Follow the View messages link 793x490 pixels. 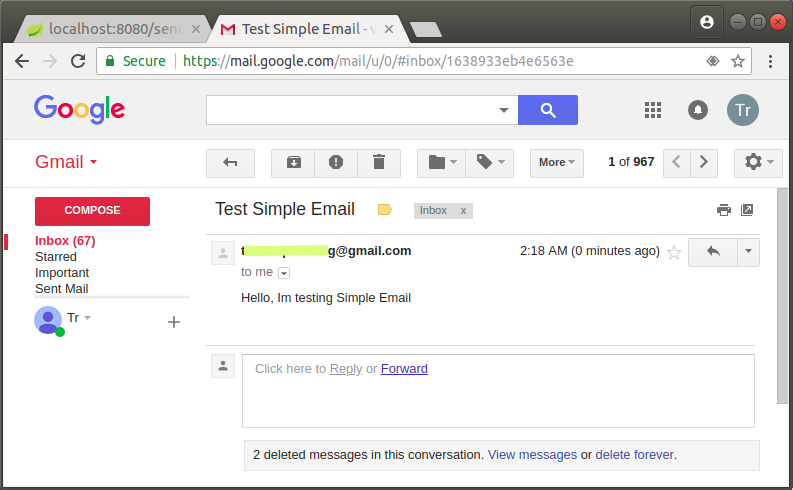pyautogui.click(x=532, y=455)
